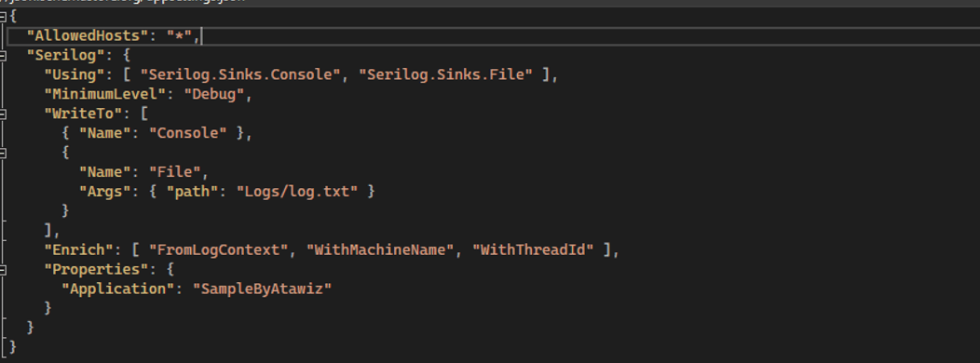Click the "SampleByAtawiz" value
Screen dimensions: 980x363
pyautogui.click(x=262, y=289)
